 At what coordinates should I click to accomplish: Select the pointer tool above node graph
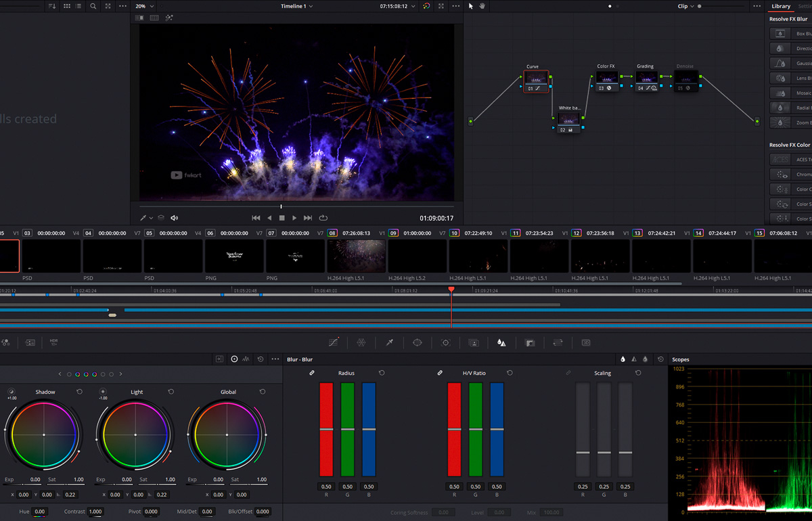click(471, 6)
